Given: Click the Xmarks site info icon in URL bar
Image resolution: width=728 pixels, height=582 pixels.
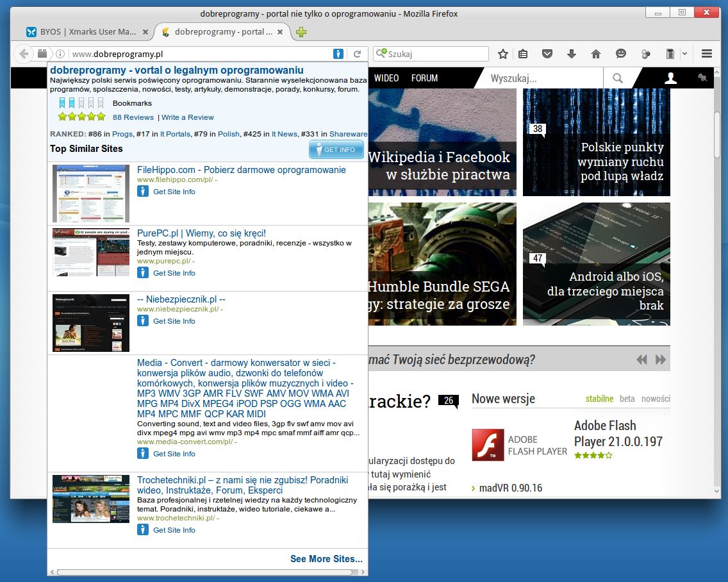Looking at the screenshot, I should point(338,54).
